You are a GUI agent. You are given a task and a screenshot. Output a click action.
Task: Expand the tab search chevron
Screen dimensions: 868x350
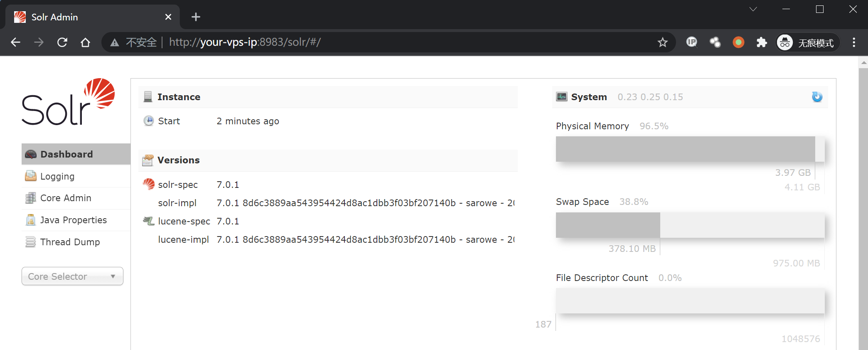753,9
